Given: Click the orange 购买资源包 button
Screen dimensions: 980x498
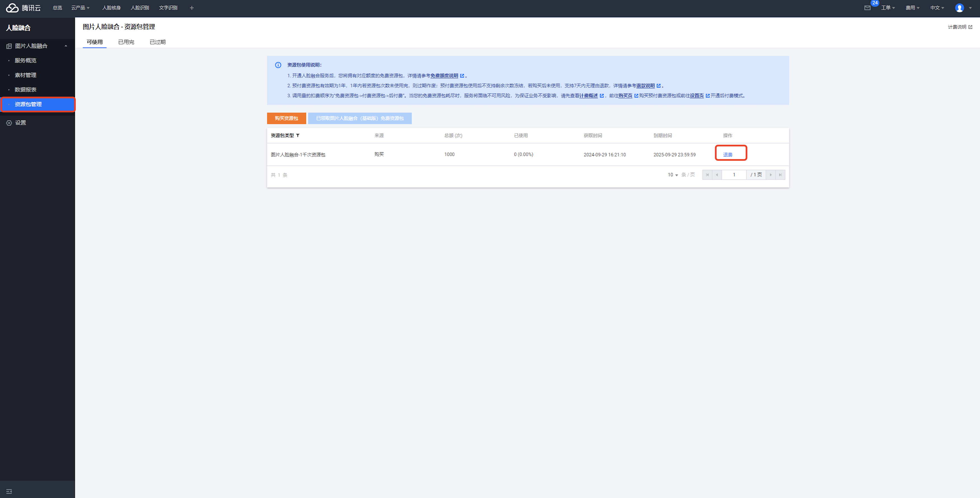Looking at the screenshot, I should (x=287, y=118).
